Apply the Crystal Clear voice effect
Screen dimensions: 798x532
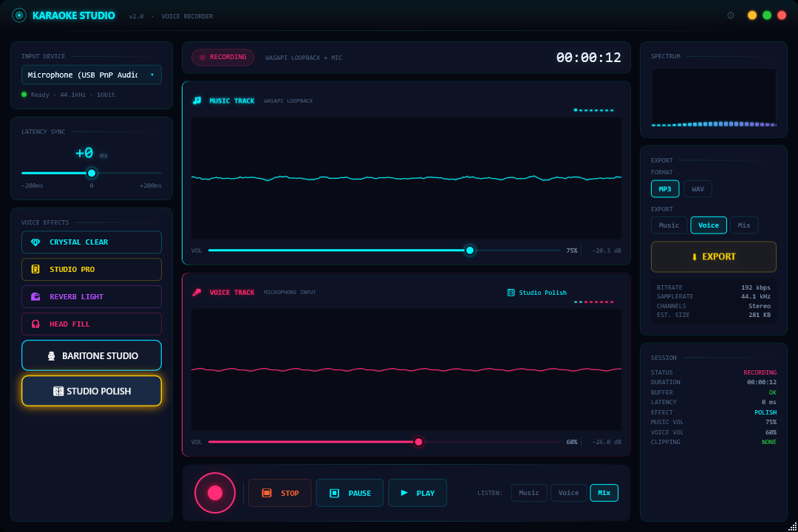click(92, 242)
